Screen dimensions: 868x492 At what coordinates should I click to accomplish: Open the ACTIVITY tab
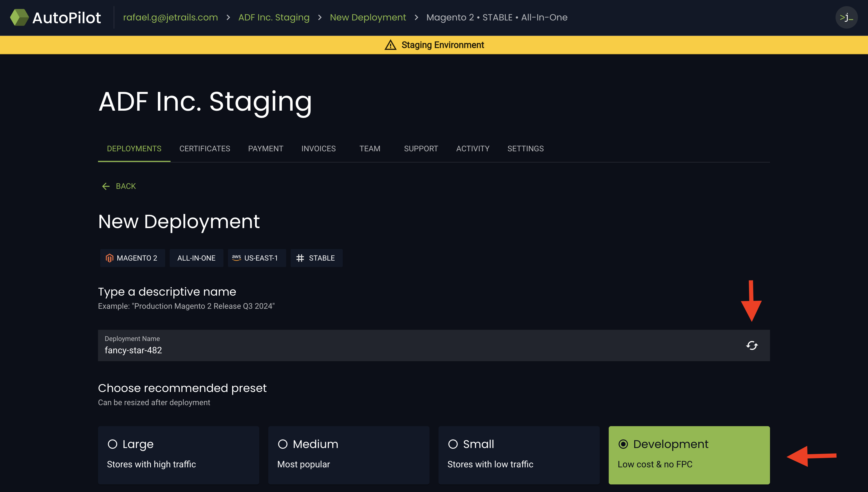(x=473, y=148)
